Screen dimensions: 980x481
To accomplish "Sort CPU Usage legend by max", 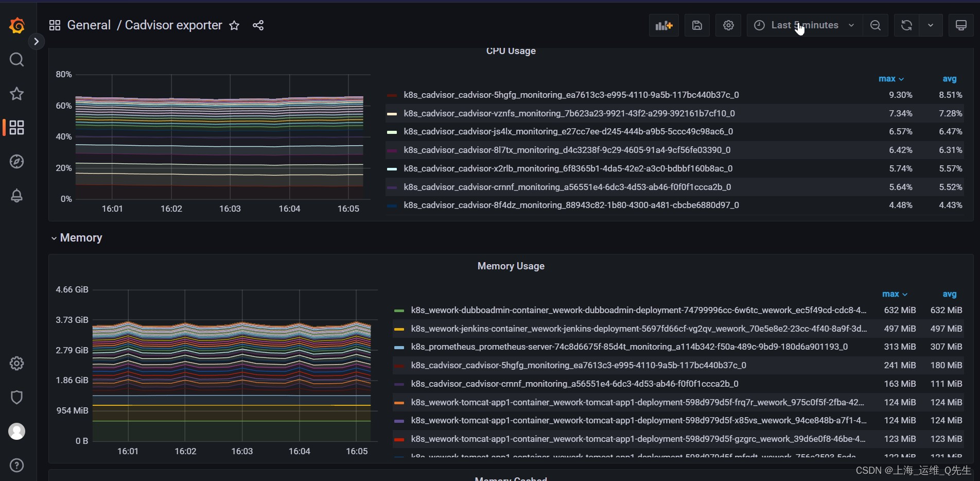I will pos(891,79).
